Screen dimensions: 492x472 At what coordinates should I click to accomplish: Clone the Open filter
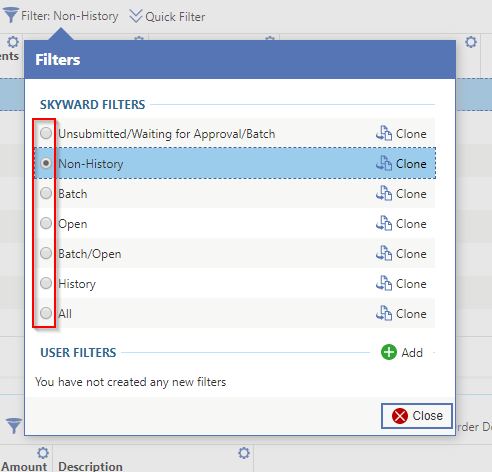(401, 224)
